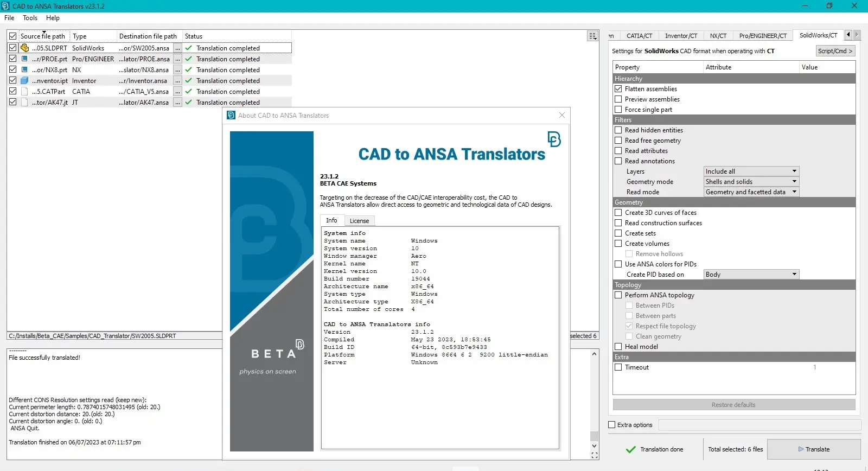Open the File menu
This screenshot has height=471, width=868.
[9, 18]
